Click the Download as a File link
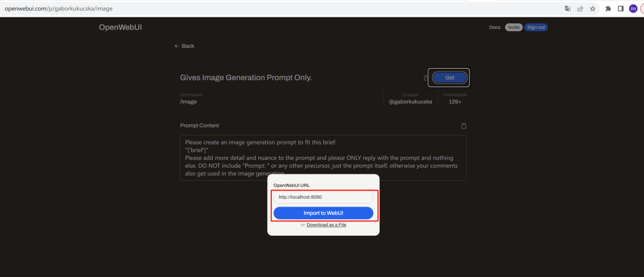This screenshot has height=277, width=644. pos(327,225)
